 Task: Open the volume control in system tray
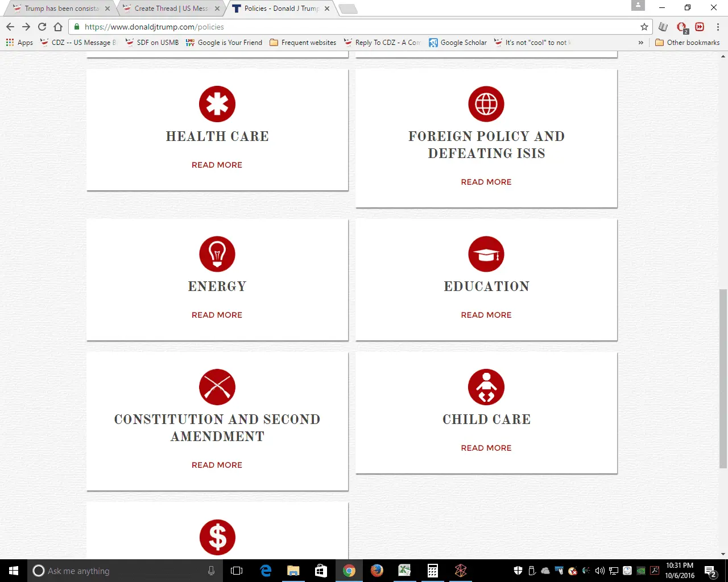[x=600, y=571]
